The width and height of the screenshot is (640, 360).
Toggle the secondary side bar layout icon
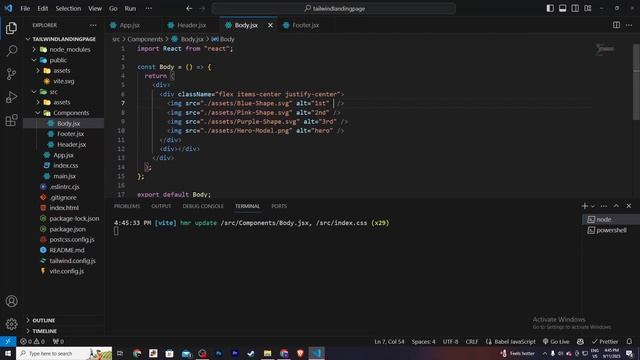pos(575,8)
